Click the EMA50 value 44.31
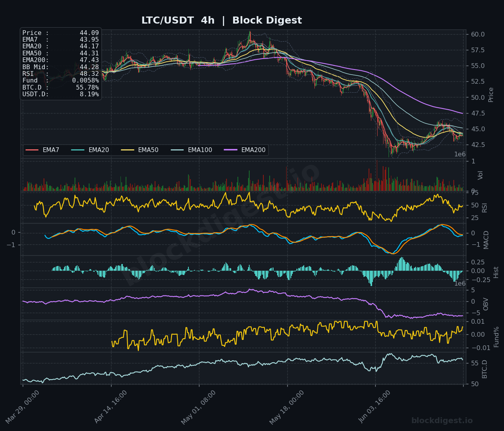 pyautogui.click(x=89, y=53)
